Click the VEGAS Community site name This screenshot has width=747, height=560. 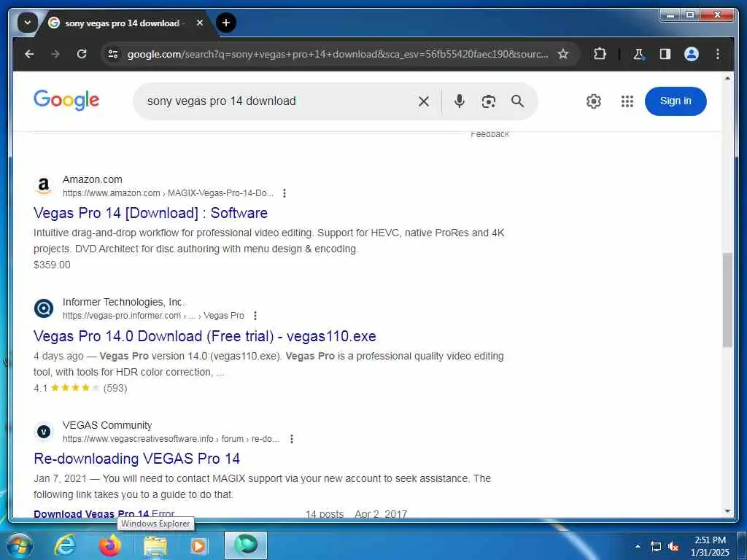tap(107, 425)
